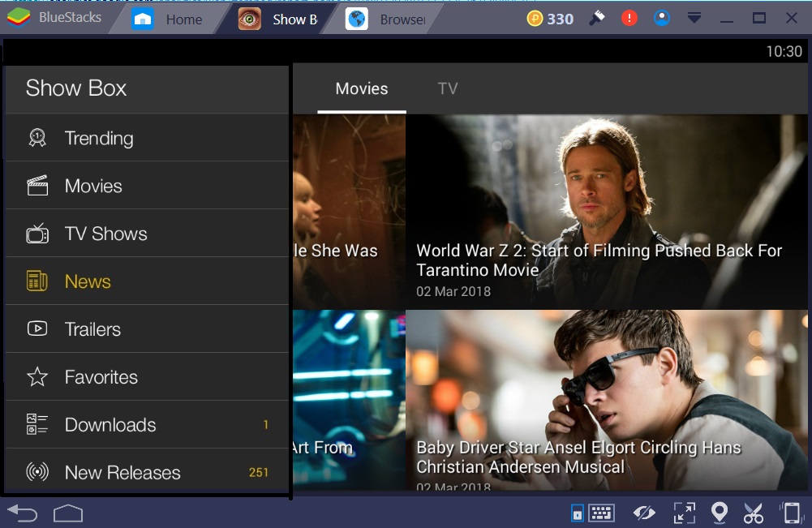Screen dimensions: 812x528
Task: Click the Trailers play icon
Action: [x=37, y=328]
